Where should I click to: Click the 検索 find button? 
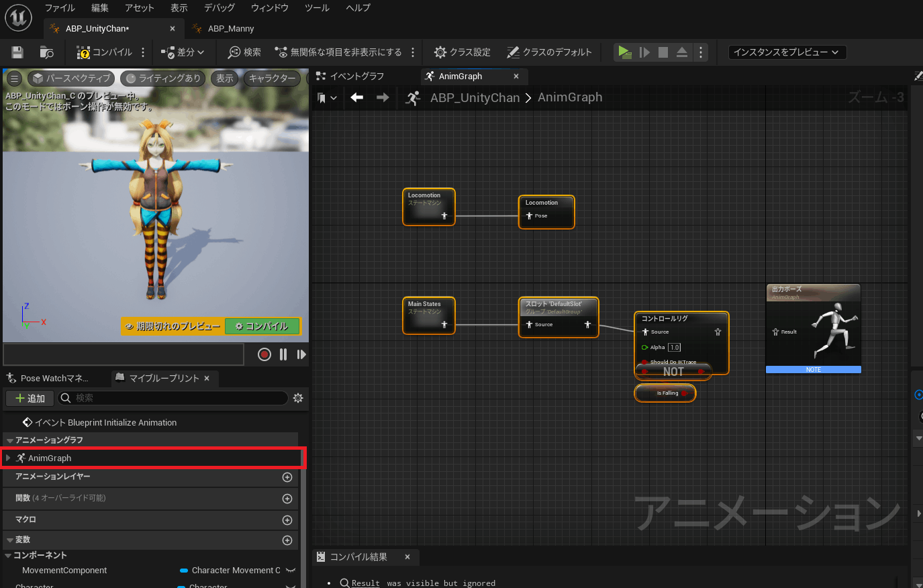(244, 52)
